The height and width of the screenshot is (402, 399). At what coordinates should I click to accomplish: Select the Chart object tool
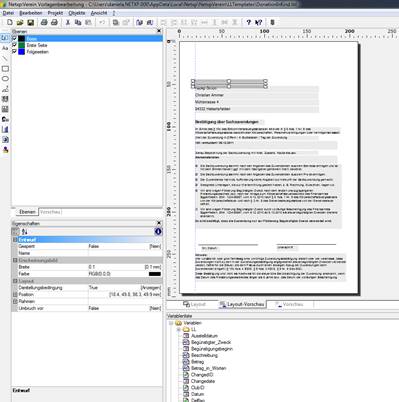[5, 129]
